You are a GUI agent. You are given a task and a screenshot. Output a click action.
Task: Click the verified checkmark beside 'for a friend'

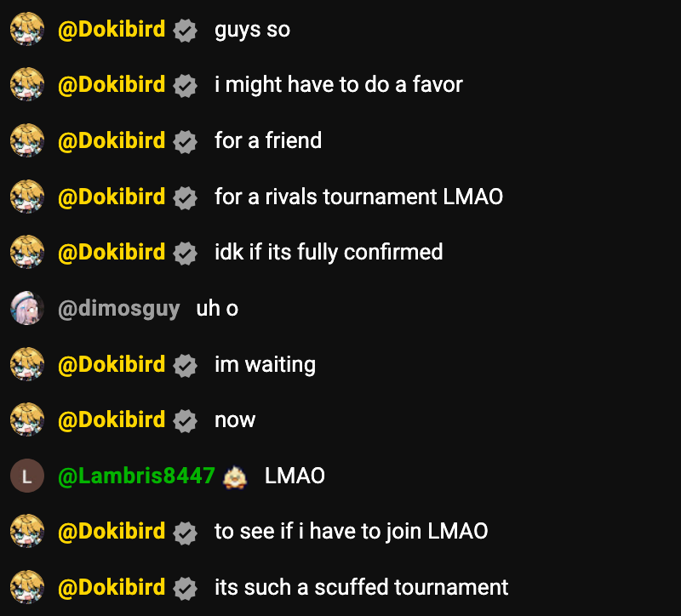tap(185, 141)
